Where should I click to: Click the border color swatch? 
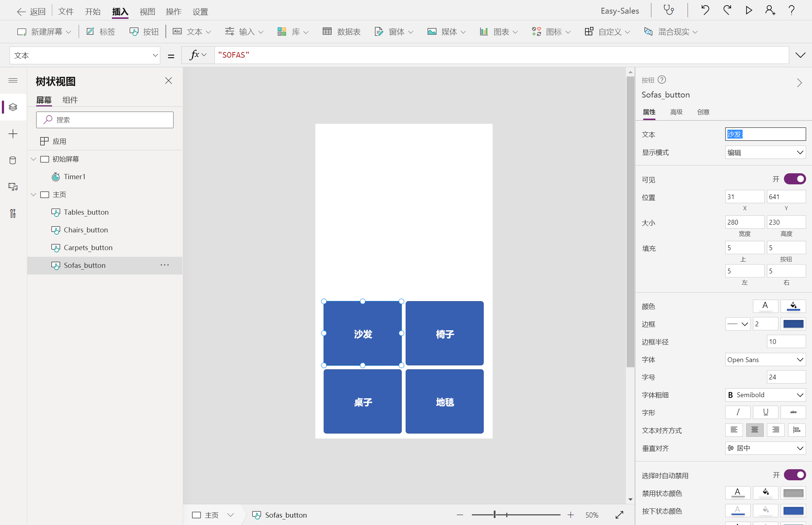(x=793, y=324)
